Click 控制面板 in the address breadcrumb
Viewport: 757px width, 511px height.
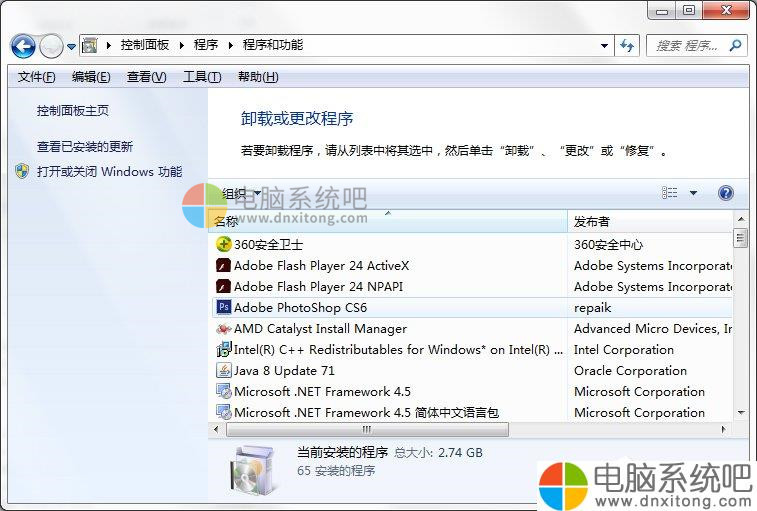(144, 45)
